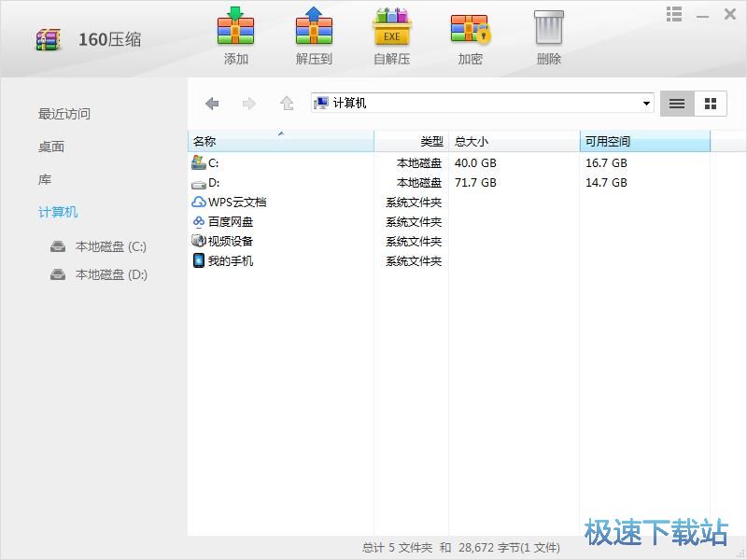Click the 加密 (Encrypt) toolbar icon
747x560 pixels.
point(471,28)
